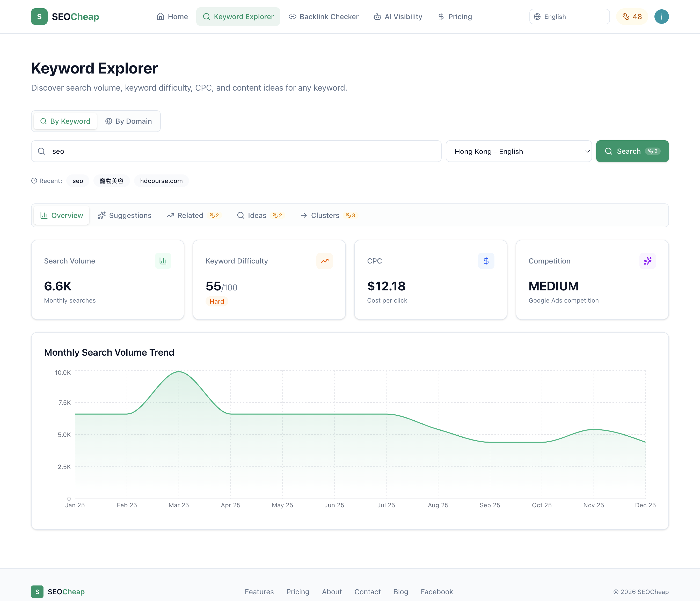Image resolution: width=700 pixels, height=601 pixels.
Task: Click the recent search chip hdcourse.com
Action: [x=161, y=181]
